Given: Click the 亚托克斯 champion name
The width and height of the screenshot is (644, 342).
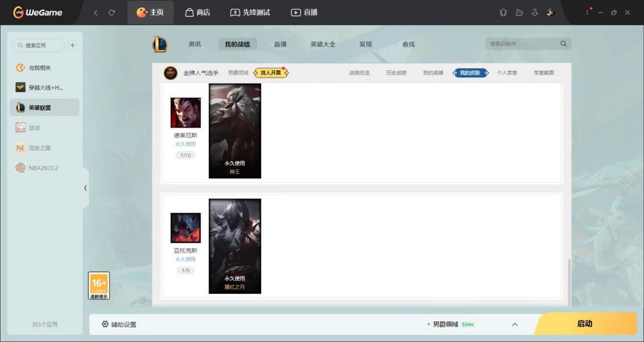Looking at the screenshot, I should click(185, 250).
